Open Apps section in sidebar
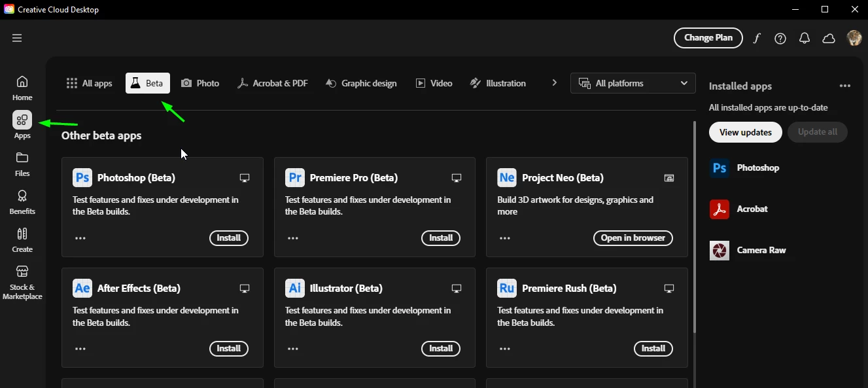Image resolution: width=868 pixels, height=388 pixels. [22, 125]
